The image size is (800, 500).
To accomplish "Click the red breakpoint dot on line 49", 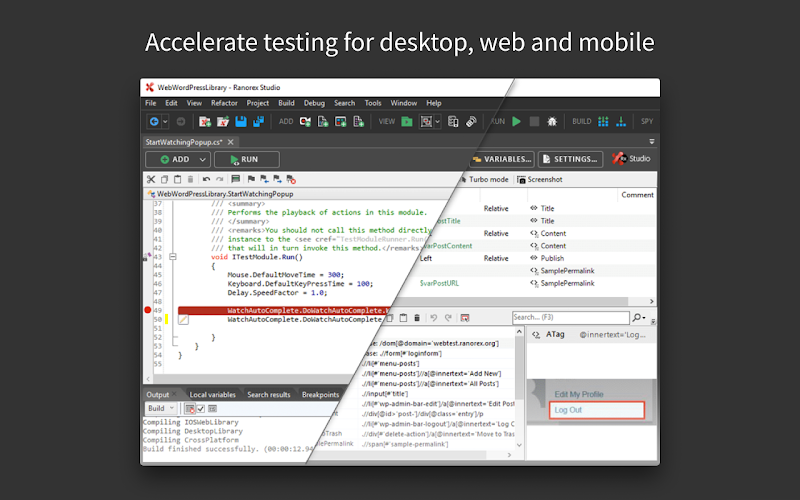I will pyautogui.click(x=147, y=310).
